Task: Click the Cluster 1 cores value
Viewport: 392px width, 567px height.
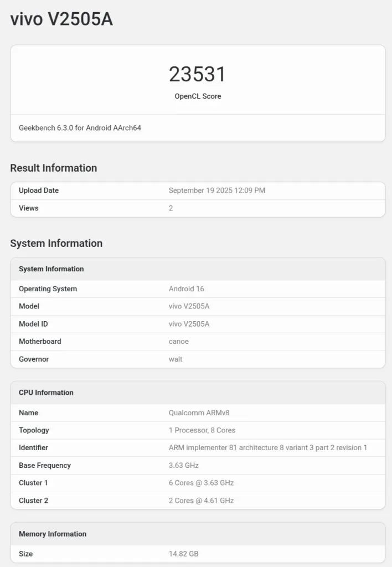Action: click(x=201, y=483)
